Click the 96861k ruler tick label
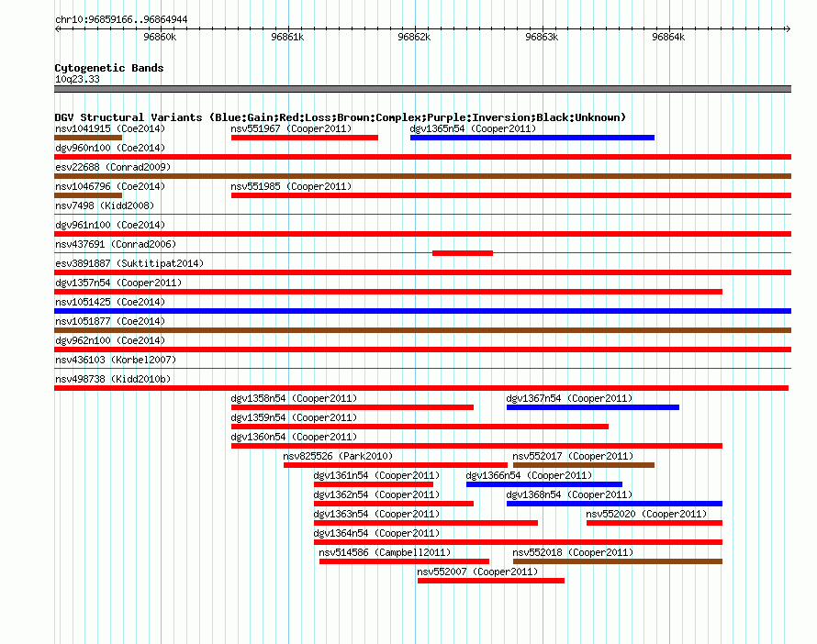This screenshot has width=817, height=644. tap(287, 37)
